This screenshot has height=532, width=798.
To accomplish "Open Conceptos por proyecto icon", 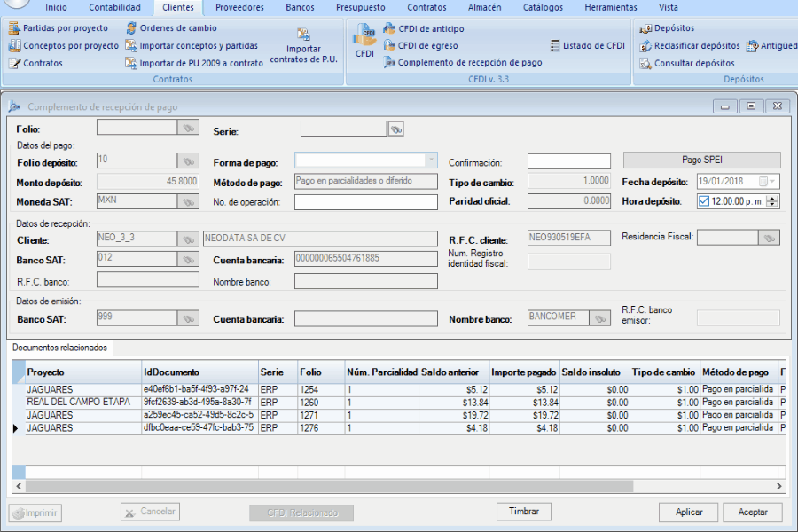I will [14, 45].
